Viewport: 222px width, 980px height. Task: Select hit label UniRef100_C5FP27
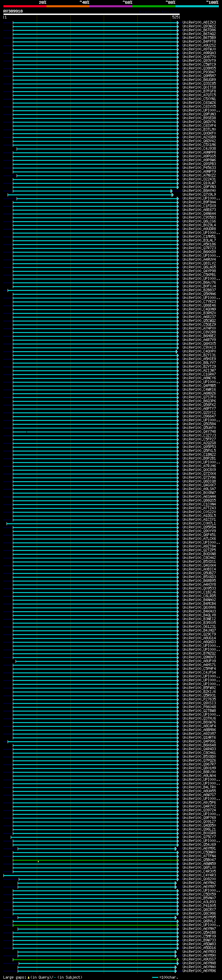[x=199, y=439]
